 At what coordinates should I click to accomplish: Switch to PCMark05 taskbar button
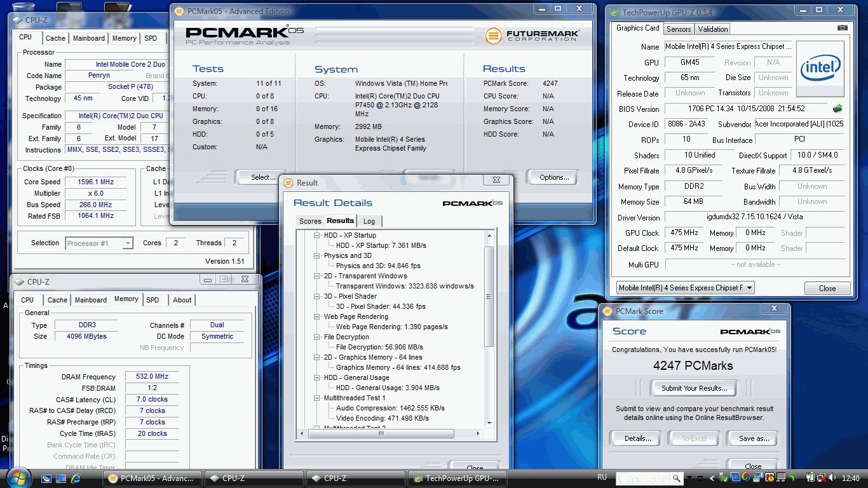153,478
